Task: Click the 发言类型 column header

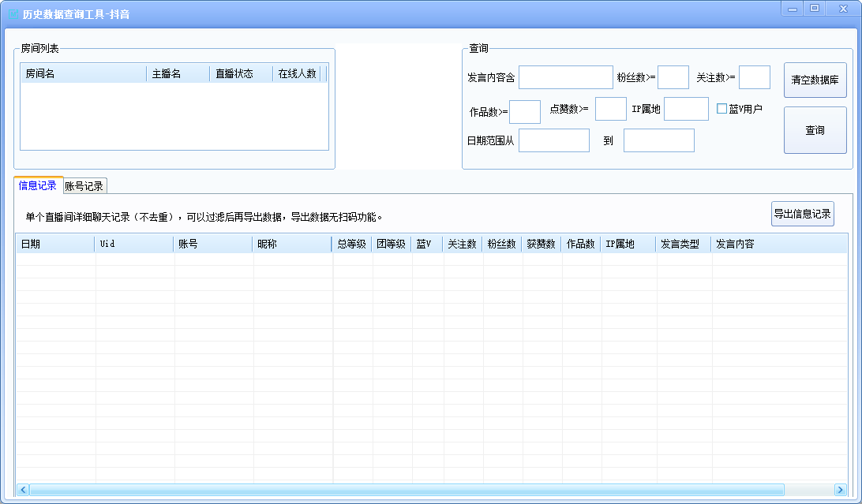Action: coord(684,244)
